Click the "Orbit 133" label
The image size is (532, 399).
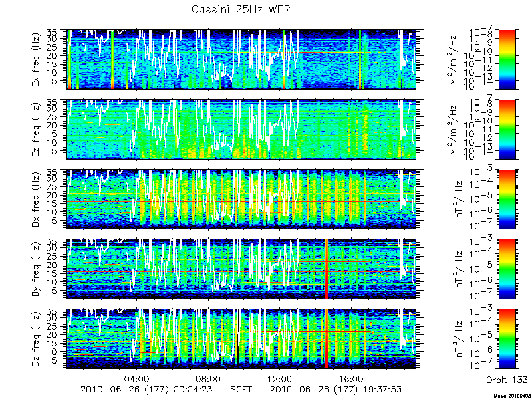click(507, 379)
